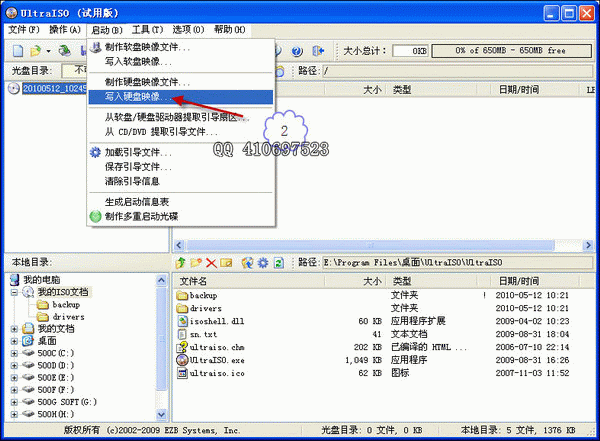Expand the 500C (C:) drive node
Viewport: 600px width, 441px height.
14,353
